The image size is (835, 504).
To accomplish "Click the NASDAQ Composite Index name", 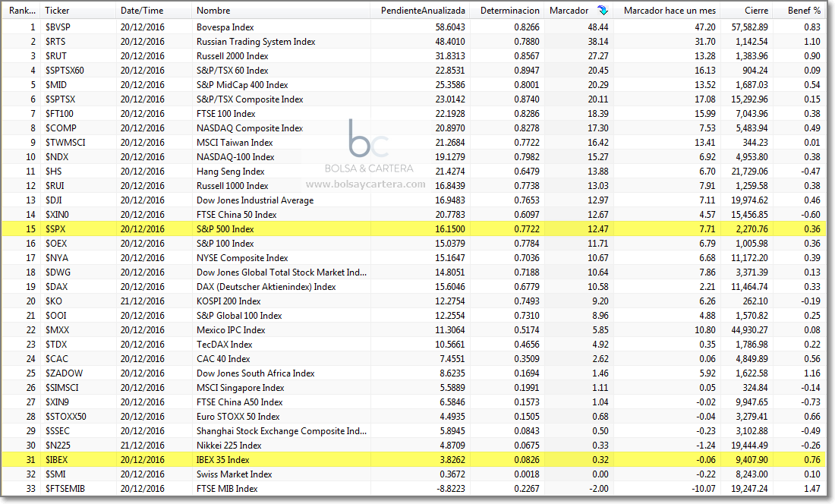I will coord(250,128).
